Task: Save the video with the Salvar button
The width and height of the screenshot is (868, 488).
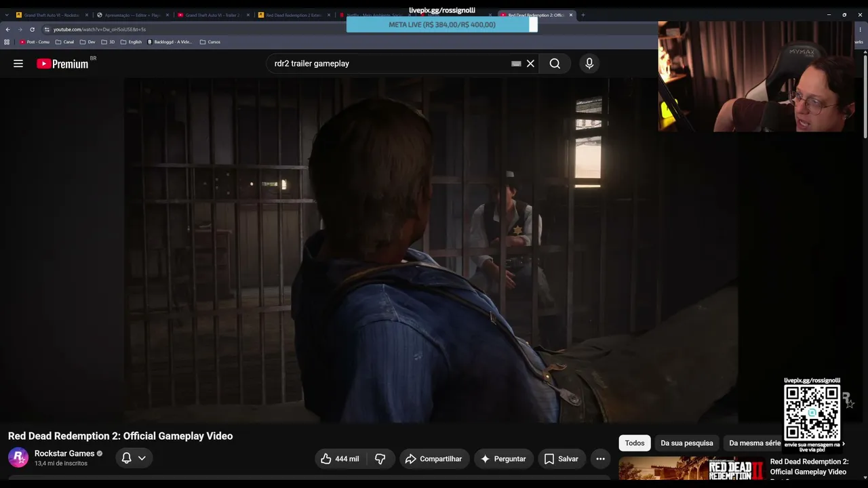Action: [561, 459]
